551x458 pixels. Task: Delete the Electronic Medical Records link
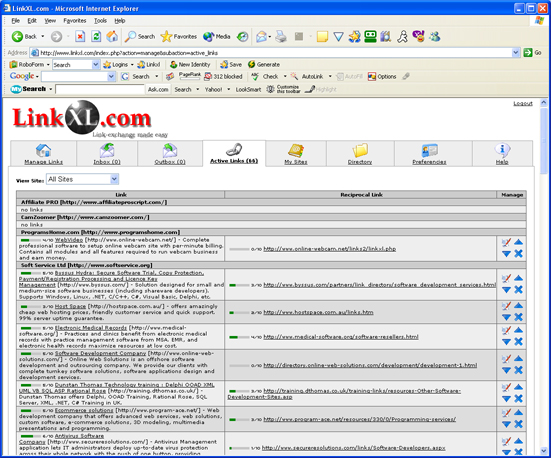(x=518, y=341)
